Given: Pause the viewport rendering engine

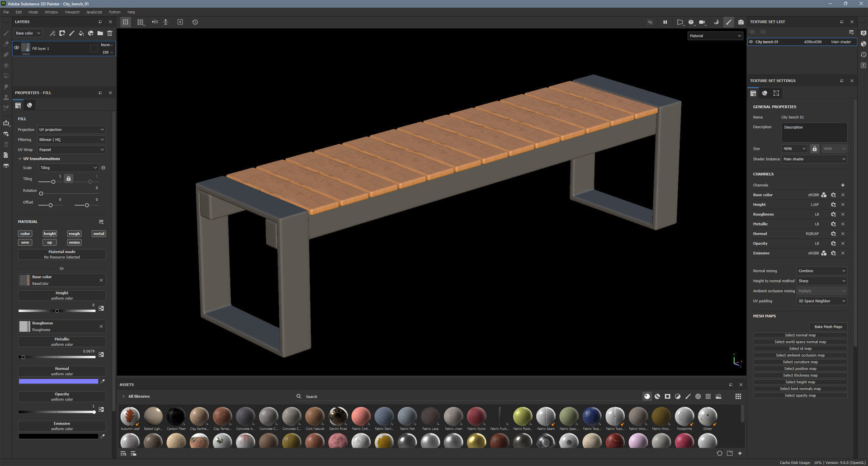Looking at the screenshot, I should click(x=665, y=22).
